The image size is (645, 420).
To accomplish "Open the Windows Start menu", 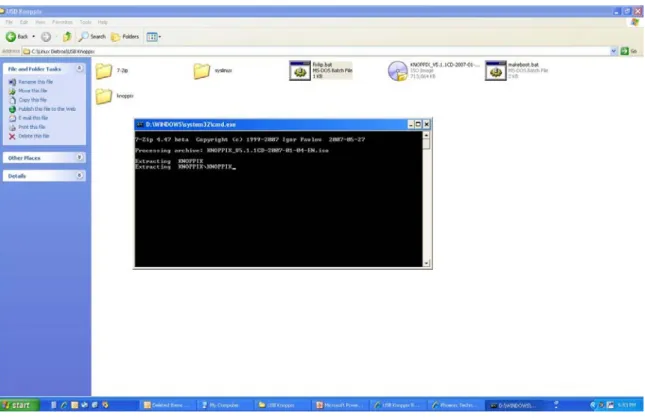I will 19,405.
